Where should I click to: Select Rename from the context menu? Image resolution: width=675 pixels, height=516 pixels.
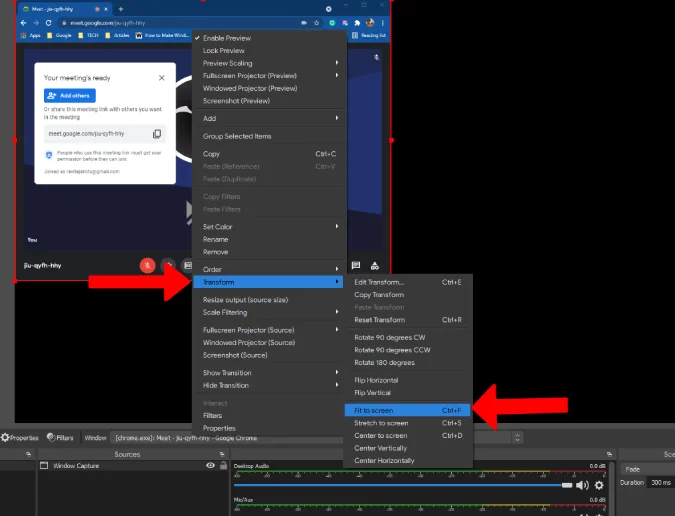pos(269,239)
